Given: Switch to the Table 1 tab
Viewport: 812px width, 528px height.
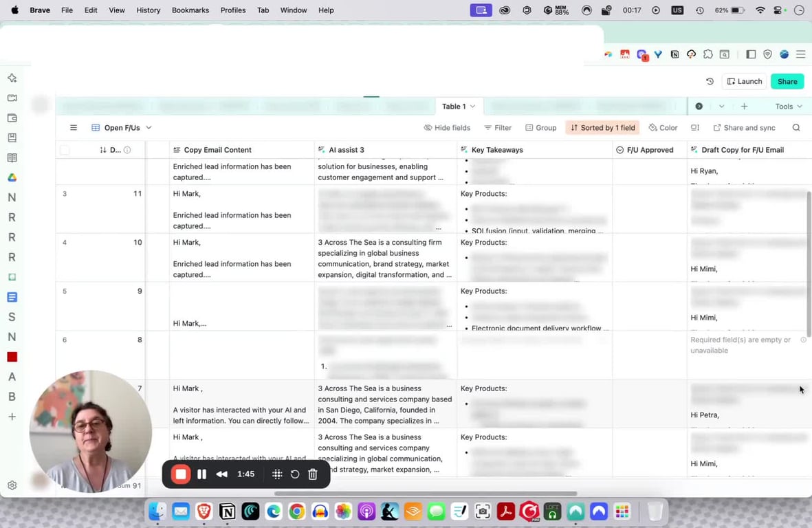Looking at the screenshot, I should click(x=454, y=107).
